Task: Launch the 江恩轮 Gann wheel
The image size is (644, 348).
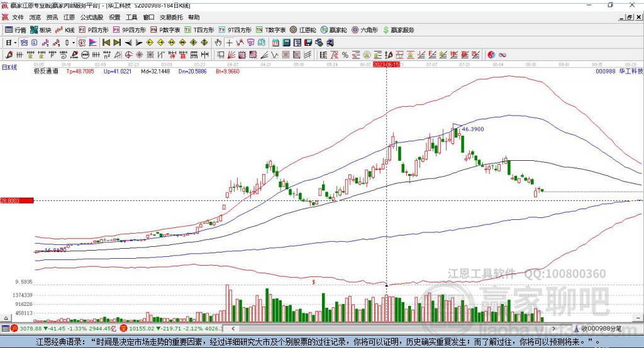Action: pos(303,30)
